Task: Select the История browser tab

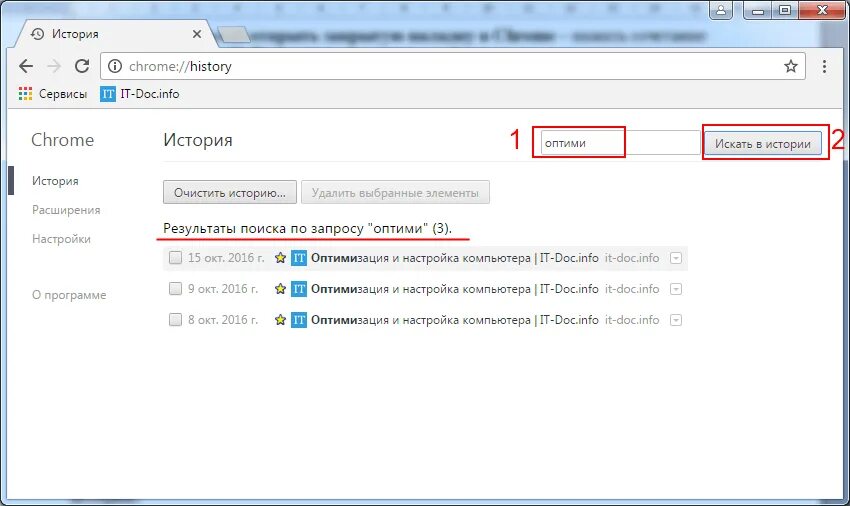Action: (x=111, y=34)
